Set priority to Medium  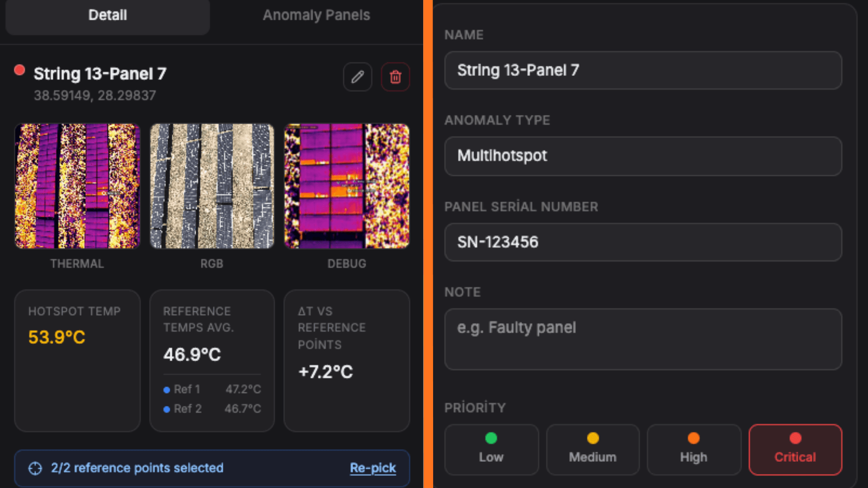pos(593,450)
